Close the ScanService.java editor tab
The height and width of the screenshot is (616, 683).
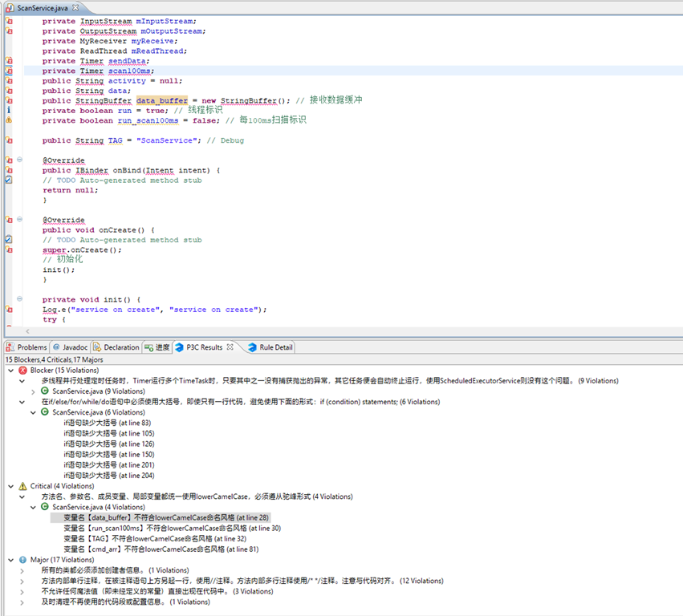pyautogui.click(x=74, y=6)
